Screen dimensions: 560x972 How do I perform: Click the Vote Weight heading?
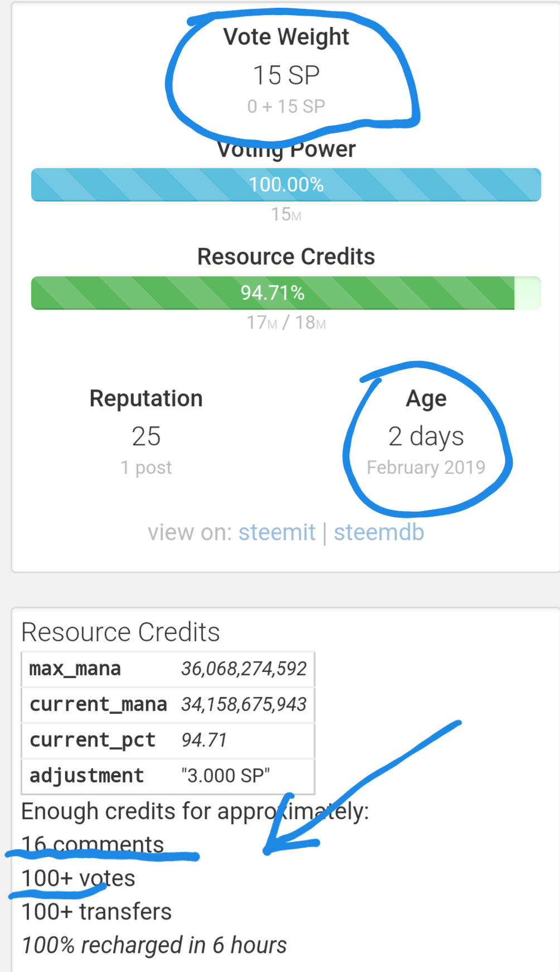[x=286, y=37]
